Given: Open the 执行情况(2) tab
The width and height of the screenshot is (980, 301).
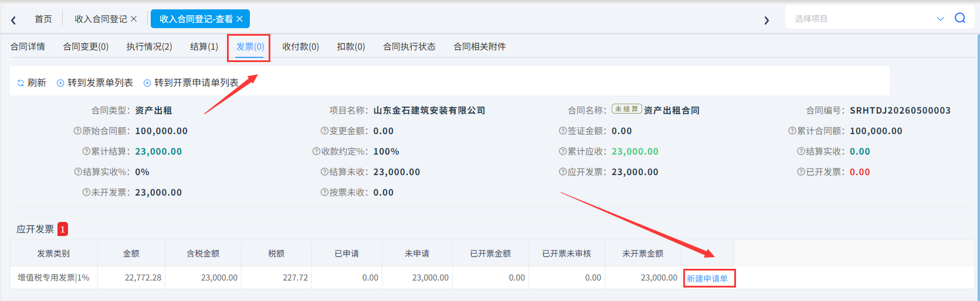Looking at the screenshot, I should pyautogui.click(x=149, y=47).
